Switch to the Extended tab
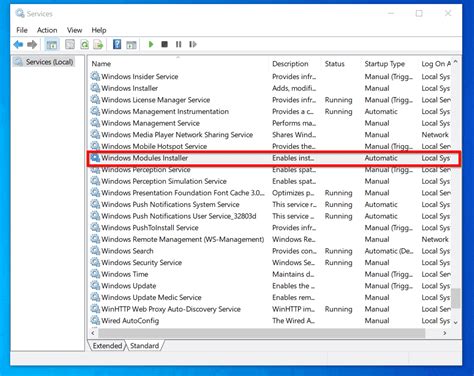The width and height of the screenshot is (474, 376). (107, 346)
